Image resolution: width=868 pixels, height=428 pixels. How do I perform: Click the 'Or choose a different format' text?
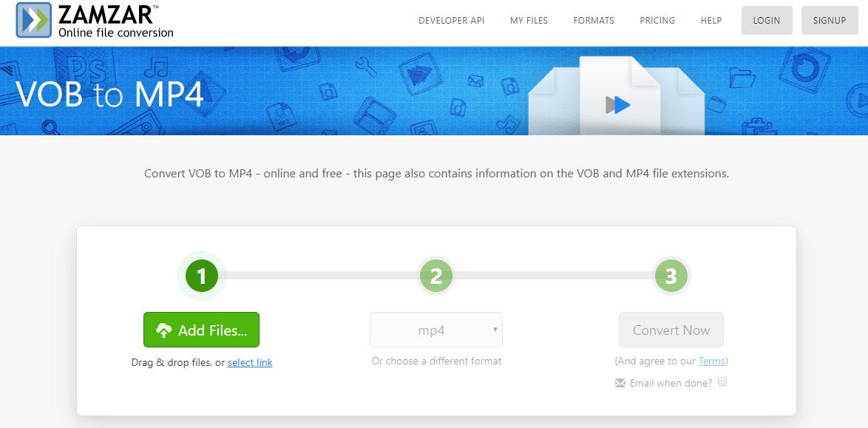[x=436, y=361]
